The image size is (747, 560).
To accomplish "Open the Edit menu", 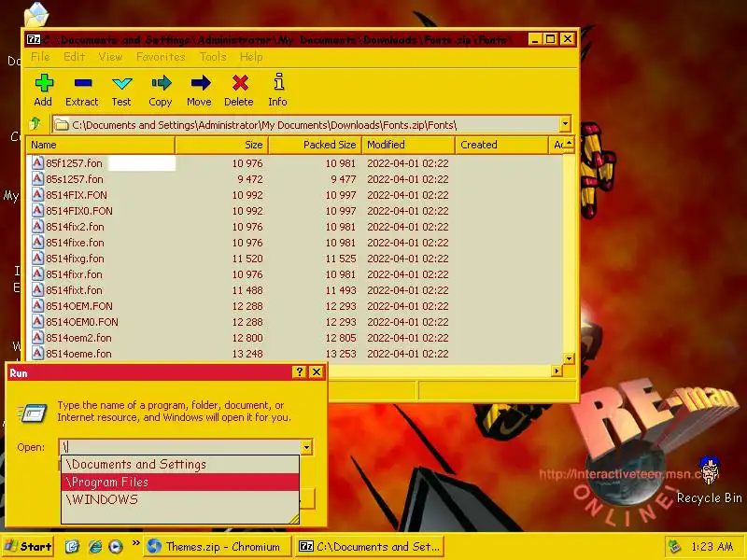I will click(x=75, y=57).
